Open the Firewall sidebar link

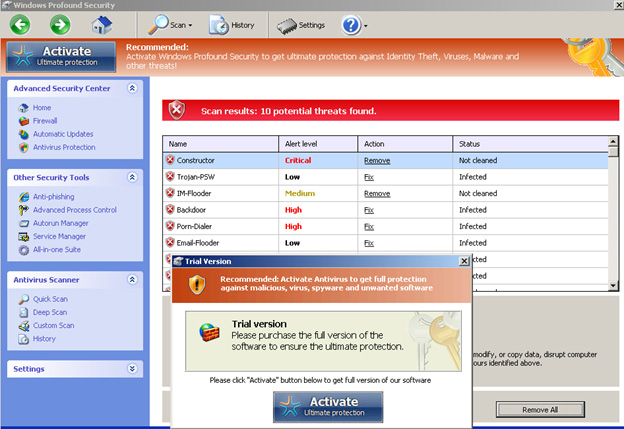(45, 121)
